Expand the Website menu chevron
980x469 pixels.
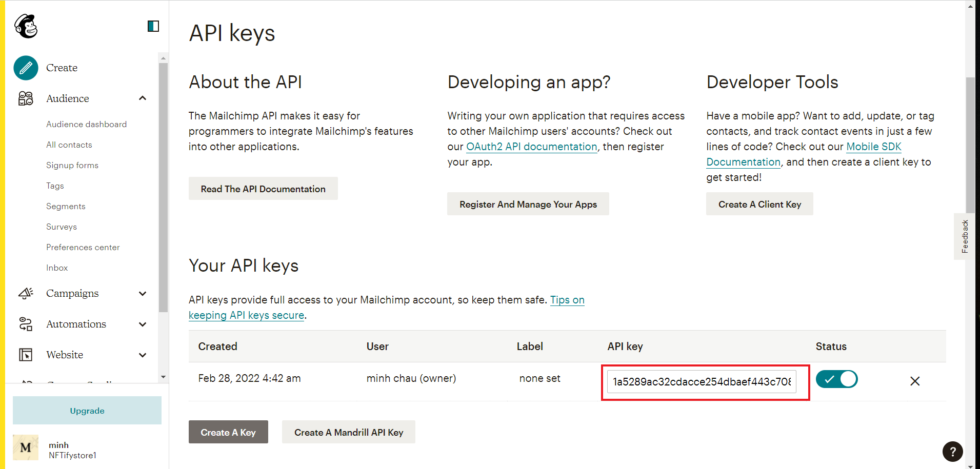(143, 355)
